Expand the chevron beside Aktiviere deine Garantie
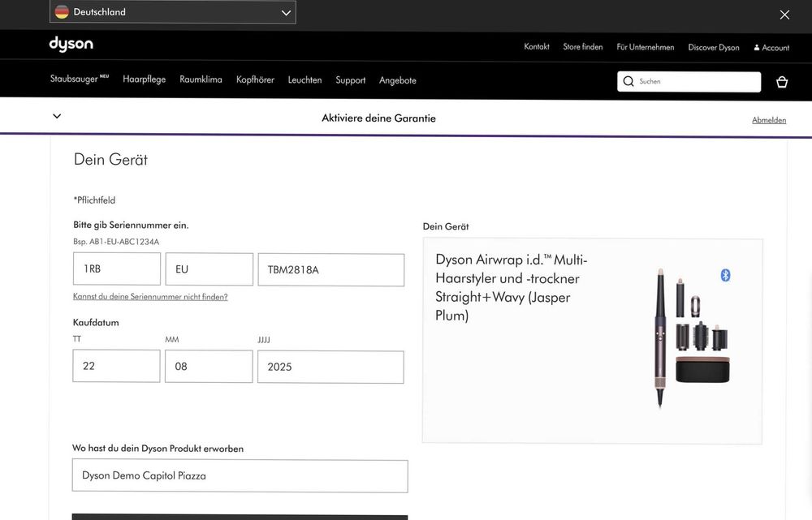 tap(57, 116)
